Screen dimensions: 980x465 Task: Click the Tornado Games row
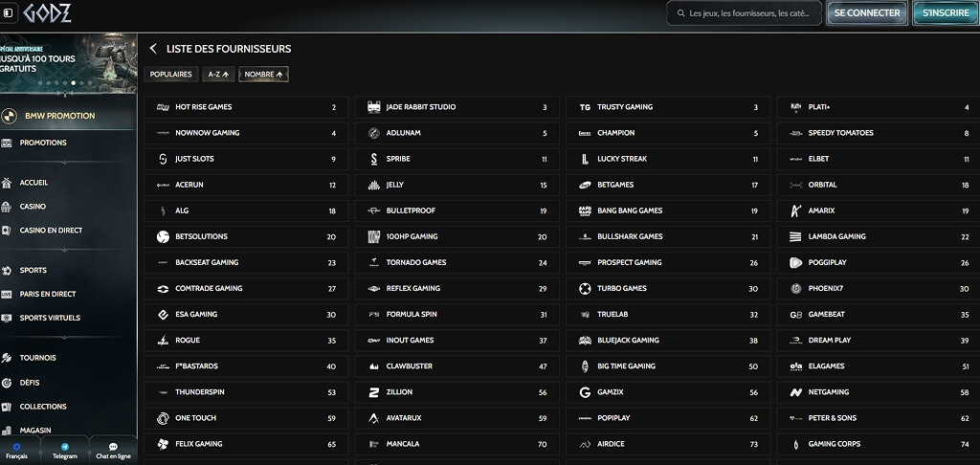(x=457, y=263)
